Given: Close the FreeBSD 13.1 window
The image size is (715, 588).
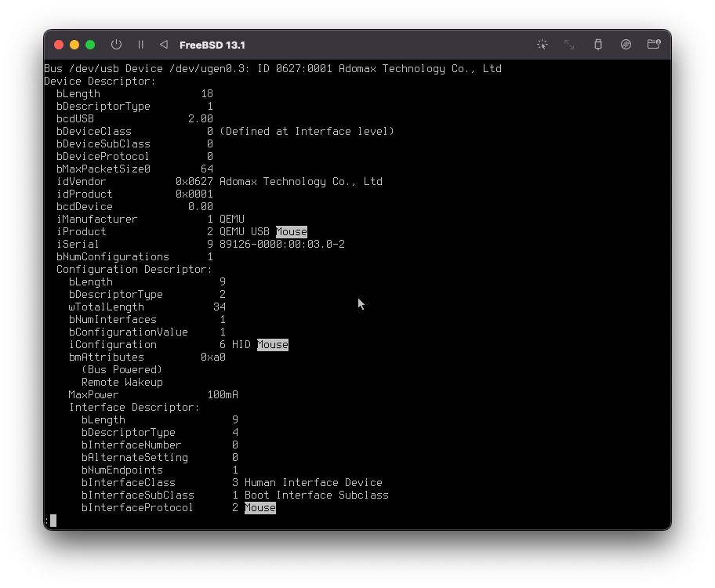Looking at the screenshot, I should tap(60, 45).
